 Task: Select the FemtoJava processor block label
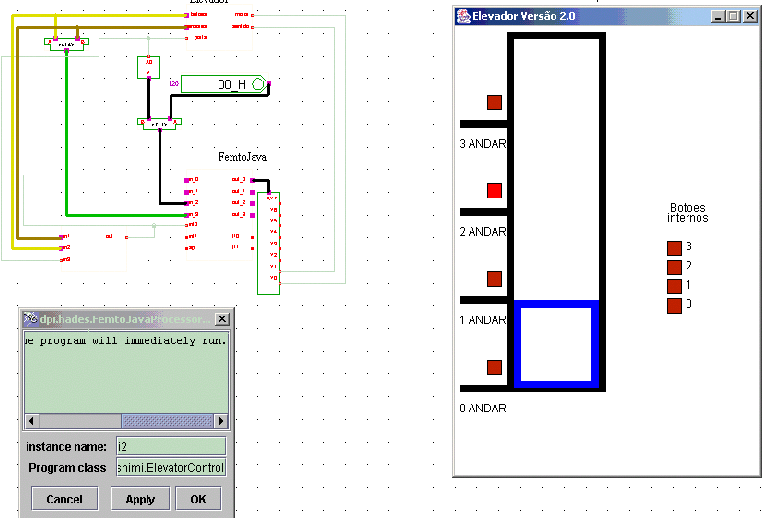[x=242, y=158]
